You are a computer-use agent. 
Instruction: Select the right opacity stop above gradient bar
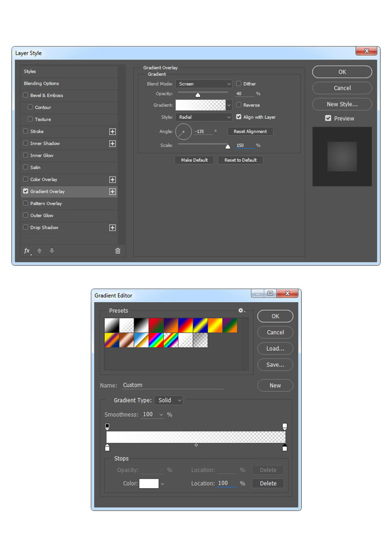pyautogui.click(x=284, y=427)
